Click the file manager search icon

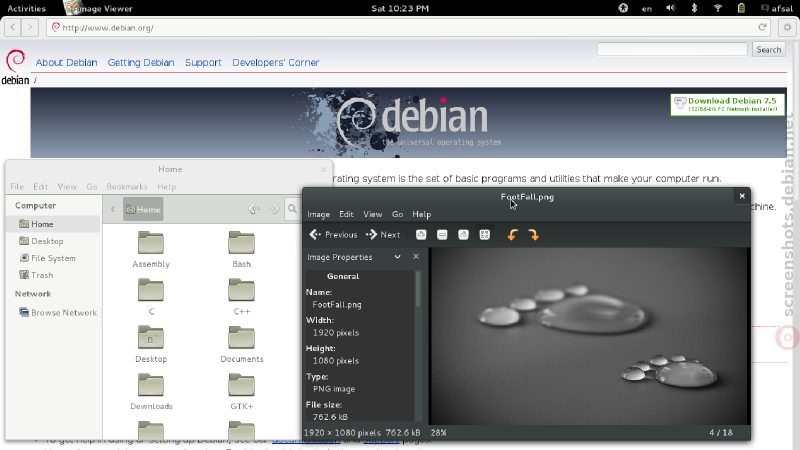(x=292, y=209)
